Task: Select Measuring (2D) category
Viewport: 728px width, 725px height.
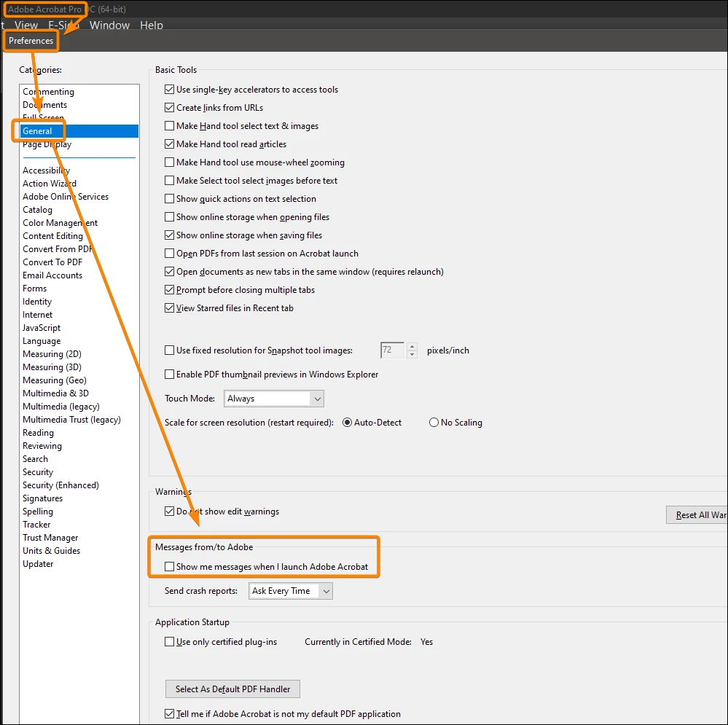Action: (x=52, y=353)
